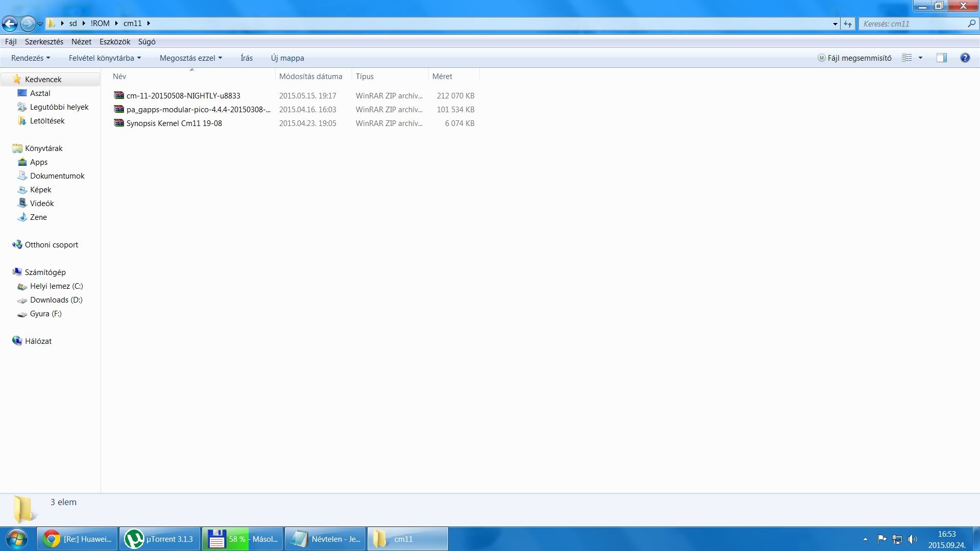Open Downloads (D:) drive

tap(56, 300)
